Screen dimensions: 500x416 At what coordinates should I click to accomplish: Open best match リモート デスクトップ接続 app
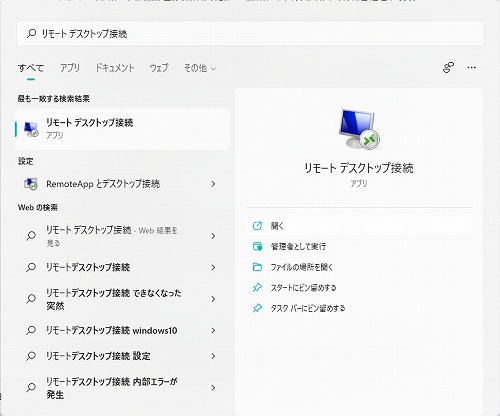tap(122, 129)
